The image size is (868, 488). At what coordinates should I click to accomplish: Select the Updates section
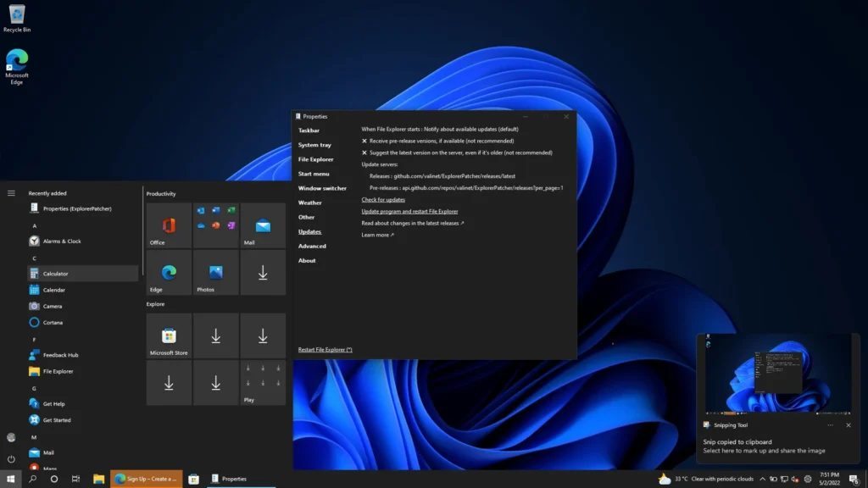coord(309,232)
